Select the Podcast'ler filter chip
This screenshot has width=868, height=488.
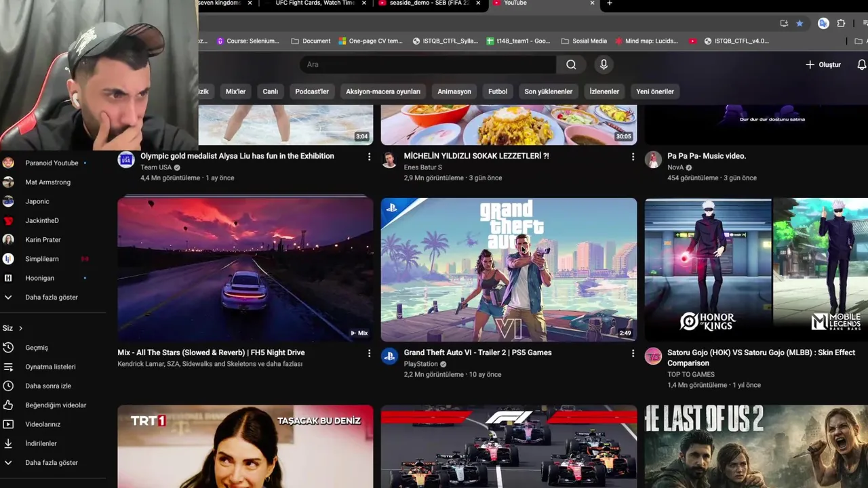(312, 91)
